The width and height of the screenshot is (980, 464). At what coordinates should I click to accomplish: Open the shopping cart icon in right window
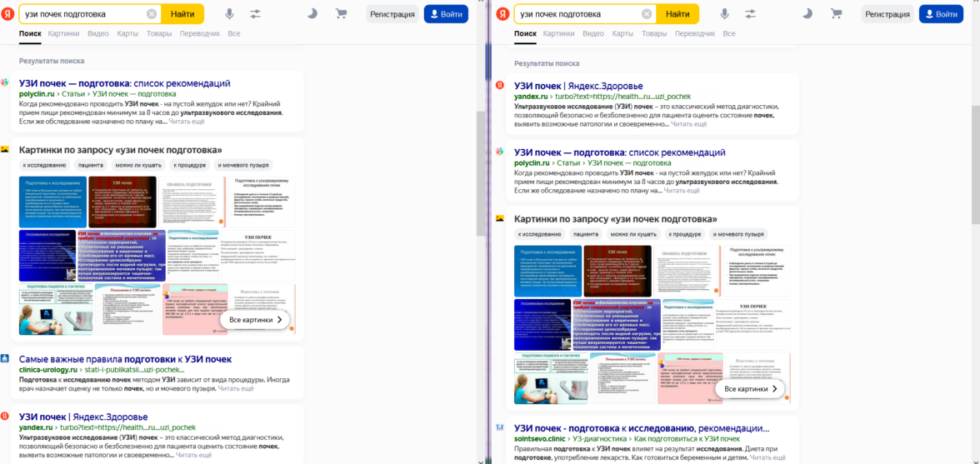(x=836, y=14)
